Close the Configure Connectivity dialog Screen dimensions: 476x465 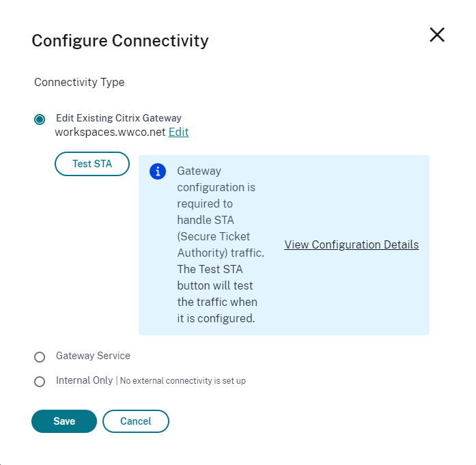(437, 36)
